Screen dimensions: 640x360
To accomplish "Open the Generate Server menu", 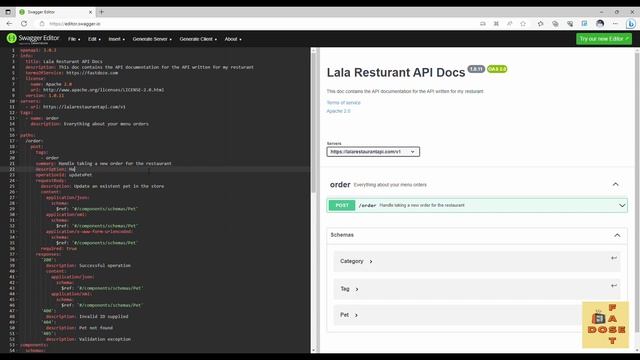I will click(152, 39).
